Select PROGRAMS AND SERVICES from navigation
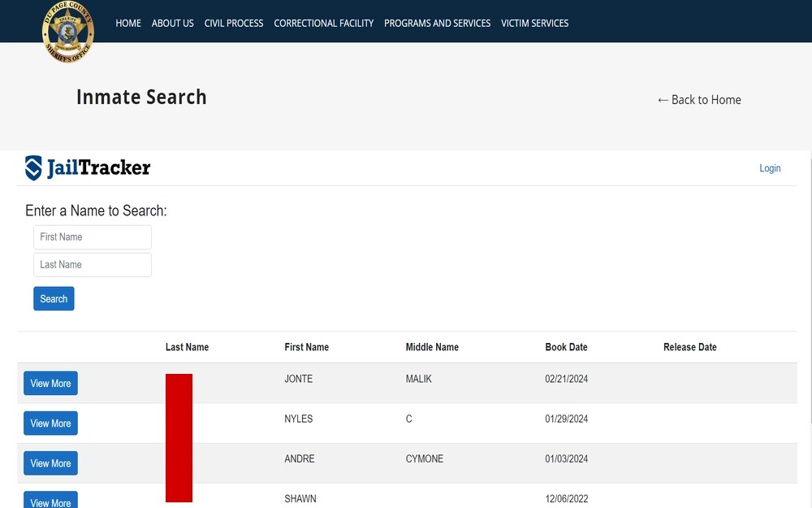 point(438,23)
